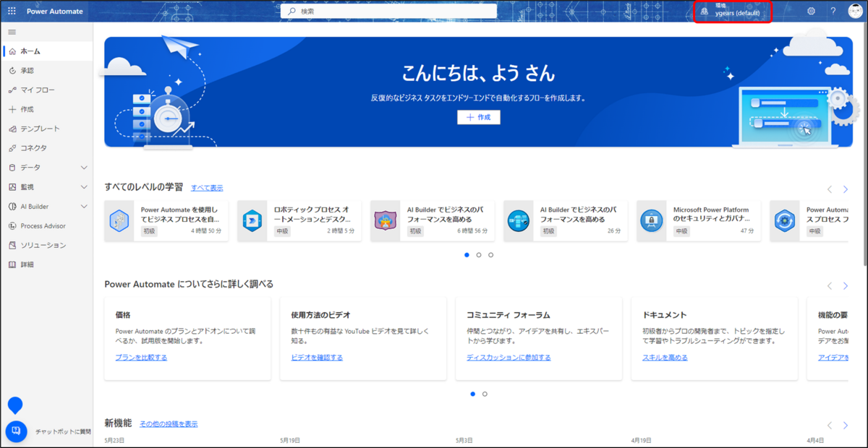This screenshot has height=448, width=868.
Task: Expand the AI Builder sidebar chevron
Action: [x=84, y=207]
